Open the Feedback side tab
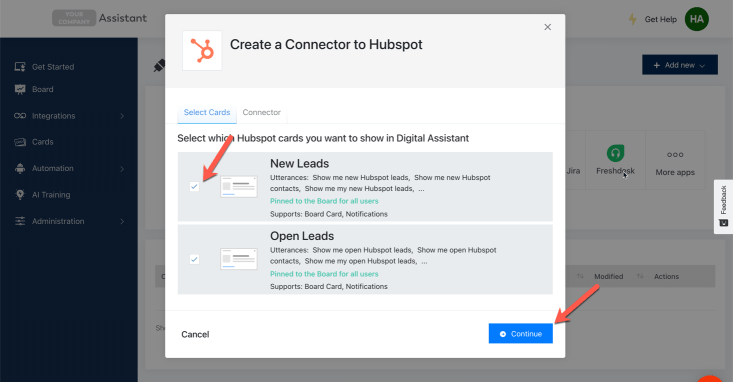This screenshot has height=382, width=733. tap(723, 206)
